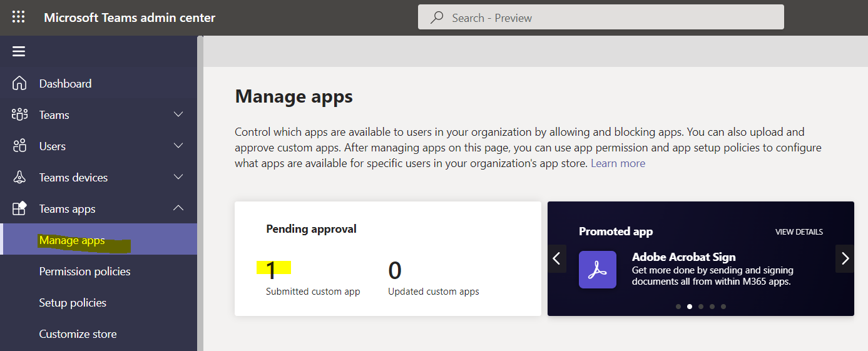This screenshot has width=868, height=351.
Task: Select fifth carousel dot indicator
Action: [x=723, y=307]
